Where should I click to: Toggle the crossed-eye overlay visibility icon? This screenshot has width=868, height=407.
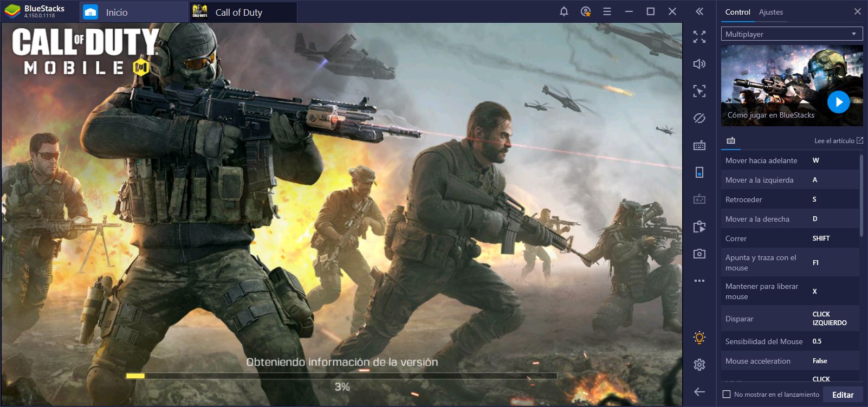tap(699, 118)
